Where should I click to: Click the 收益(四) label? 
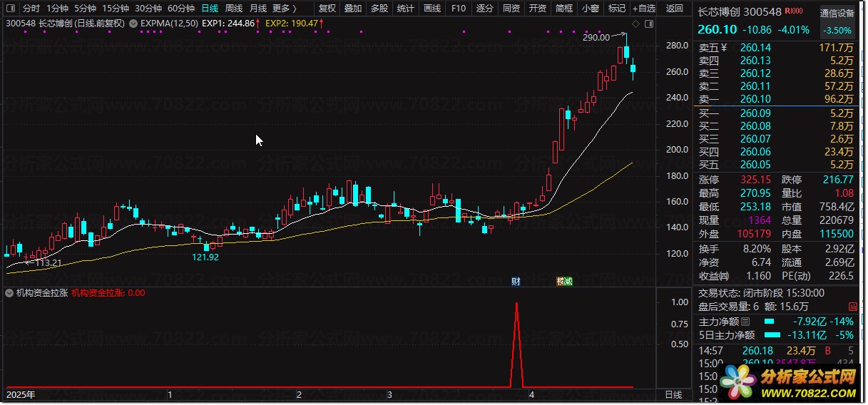pyautogui.click(x=714, y=276)
